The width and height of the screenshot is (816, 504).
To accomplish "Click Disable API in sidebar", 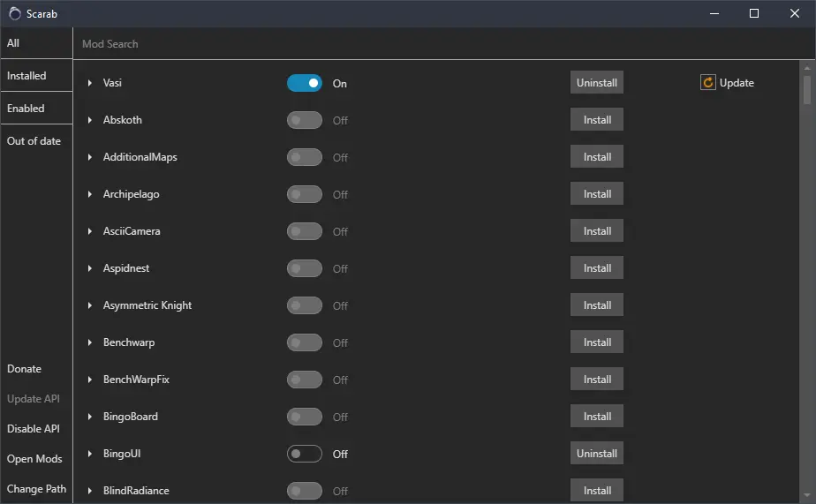I will pos(34,429).
